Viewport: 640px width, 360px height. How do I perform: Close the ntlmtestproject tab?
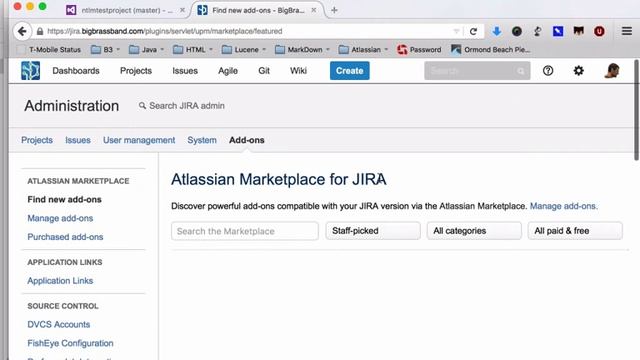pos(182,10)
